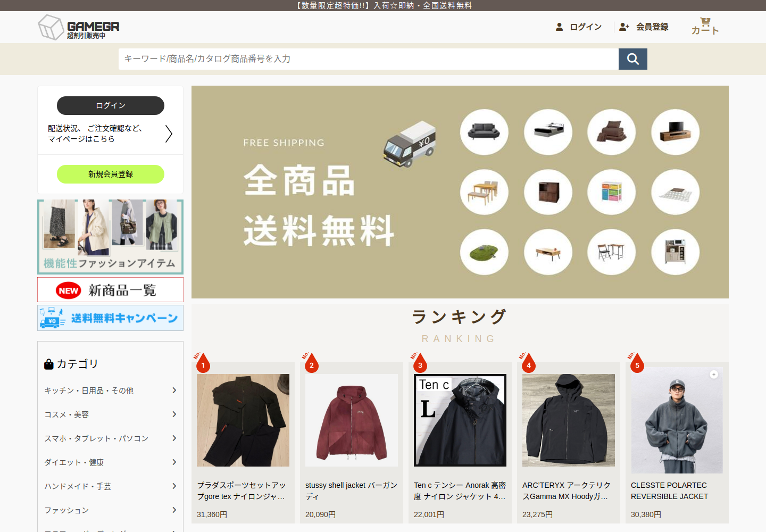Select the bed category circle icon
Image resolution: width=766 pixels, height=532 pixels.
[x=548, y=132]
